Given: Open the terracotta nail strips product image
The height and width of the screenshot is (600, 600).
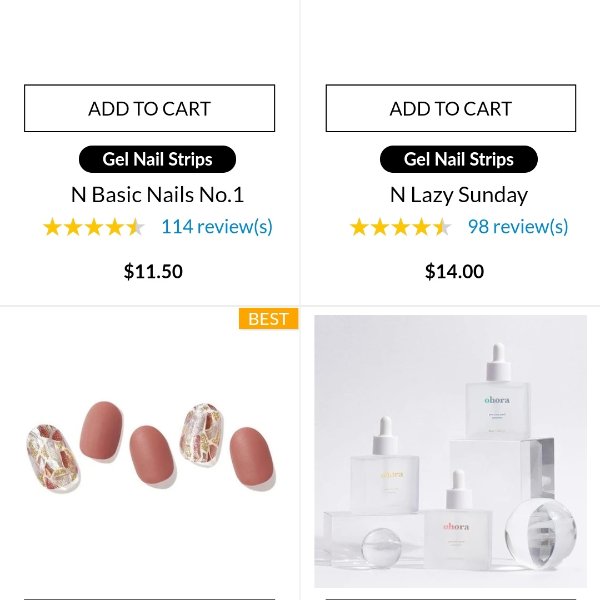Looking at the screenshot, I should click(x=150, y=448).
